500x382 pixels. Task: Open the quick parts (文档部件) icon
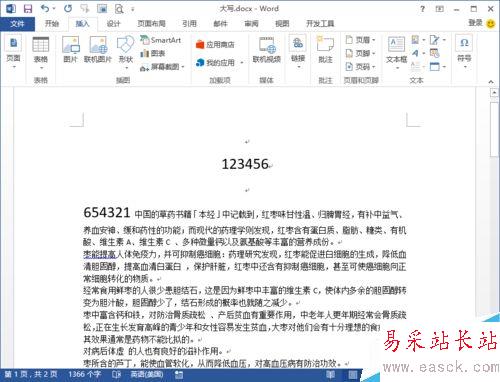coord(416,40)
